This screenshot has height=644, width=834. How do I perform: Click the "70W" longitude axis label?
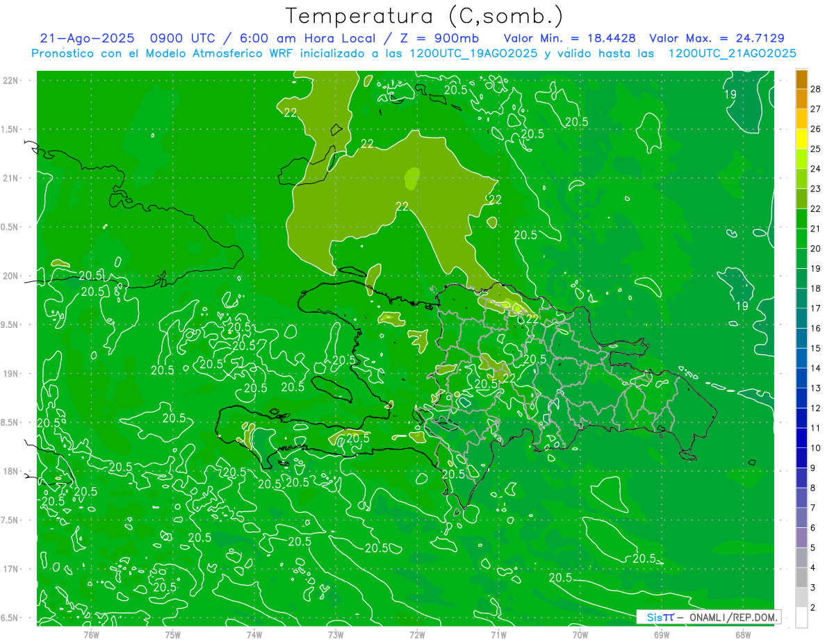tap(580, 634)
